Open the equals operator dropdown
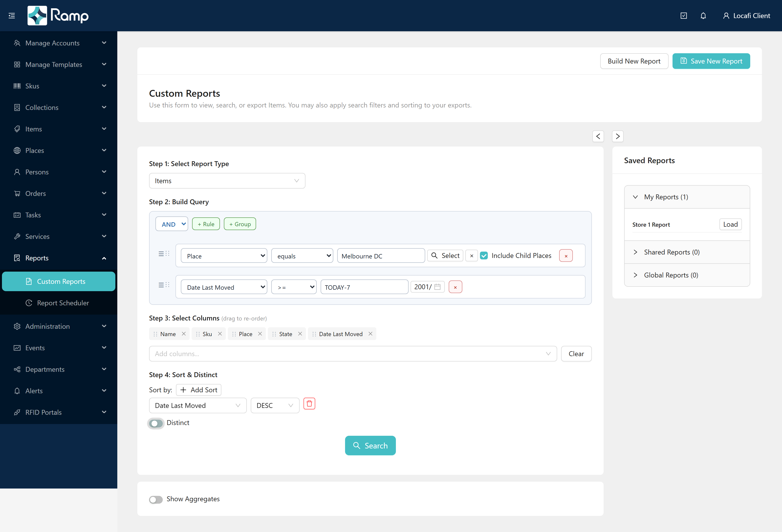Image resolution: width=782 pixels, height=532 pixels. (x=302, y=255)
